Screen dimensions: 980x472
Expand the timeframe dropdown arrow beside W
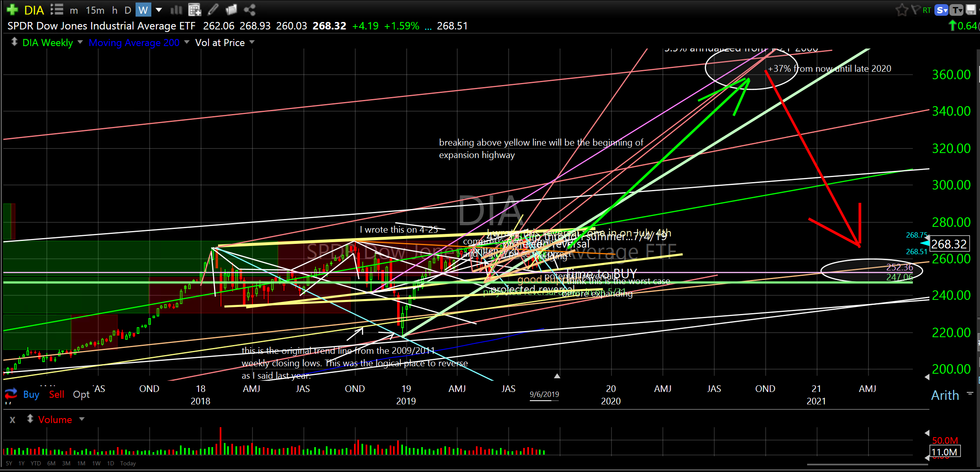click(159, 10)
